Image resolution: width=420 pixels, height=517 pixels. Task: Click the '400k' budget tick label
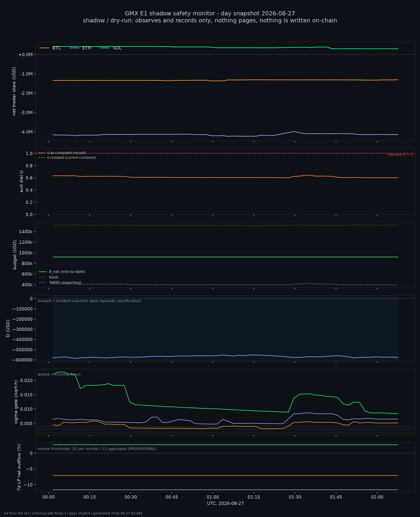27,285
